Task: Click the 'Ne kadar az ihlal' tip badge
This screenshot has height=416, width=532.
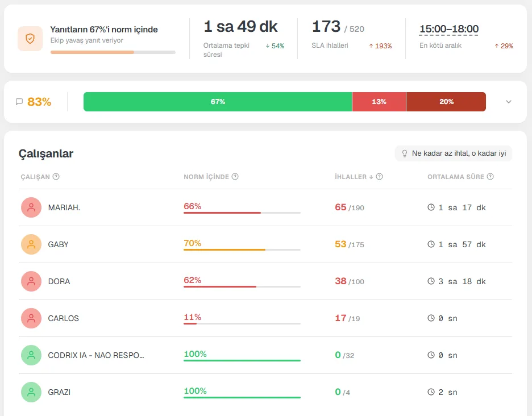Action: [454, 153]
